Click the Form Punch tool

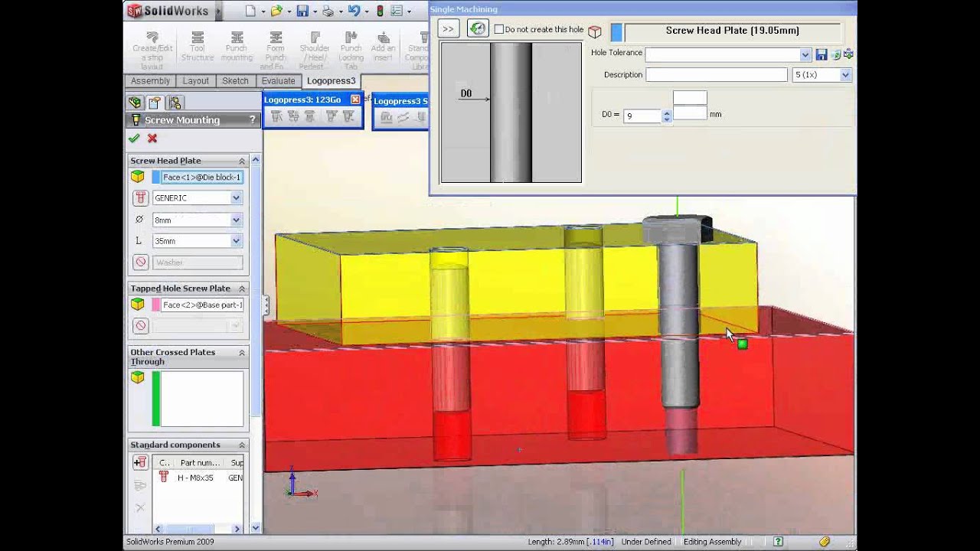pyautogui.click(x=276, y=51)
